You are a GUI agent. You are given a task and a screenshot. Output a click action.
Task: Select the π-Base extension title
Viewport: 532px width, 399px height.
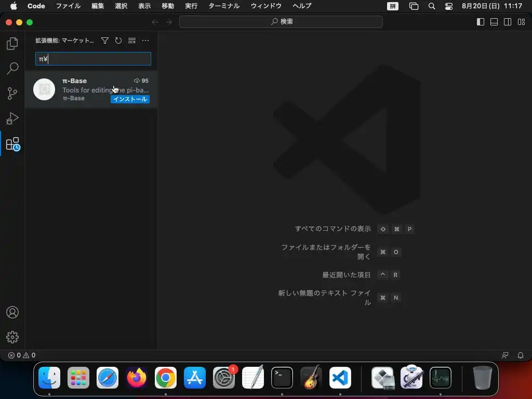pos(75,81)
